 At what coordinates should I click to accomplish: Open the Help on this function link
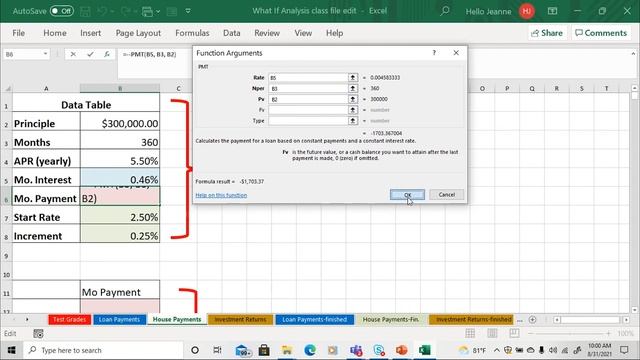pyautogui.click(x=221, y=195)
